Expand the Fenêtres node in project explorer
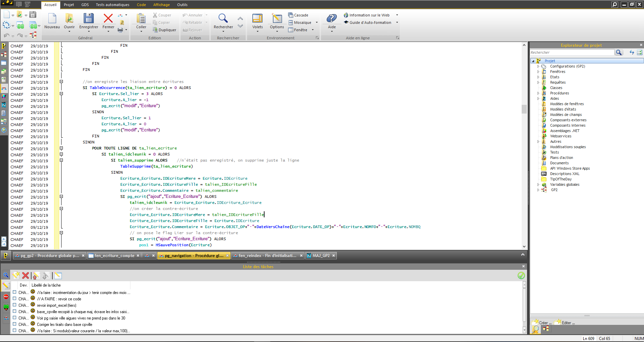The image size is (644, 342). point(539,72)
